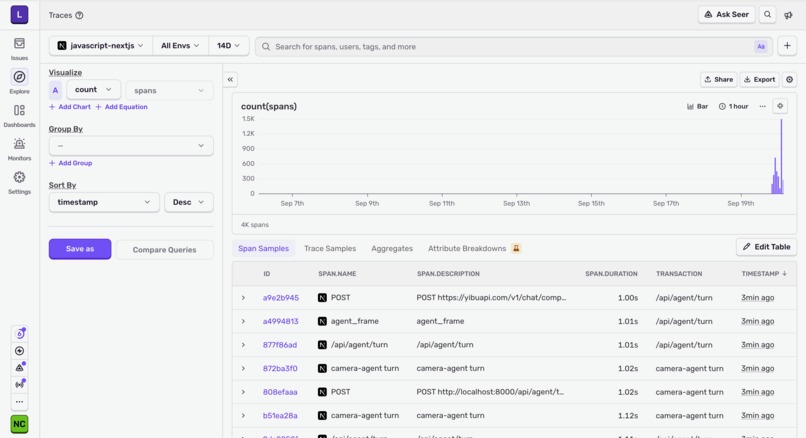Switch to Attribute Breakdowns tab
This screenshot has height=438, width=806.
467,248
